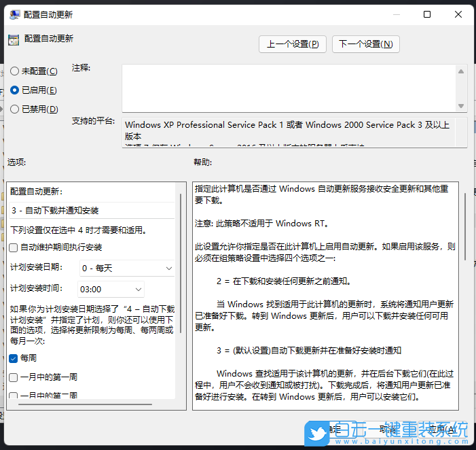Close the 配置自动更新 window
The height and width of the screenshot is (450, 476).
458,14
